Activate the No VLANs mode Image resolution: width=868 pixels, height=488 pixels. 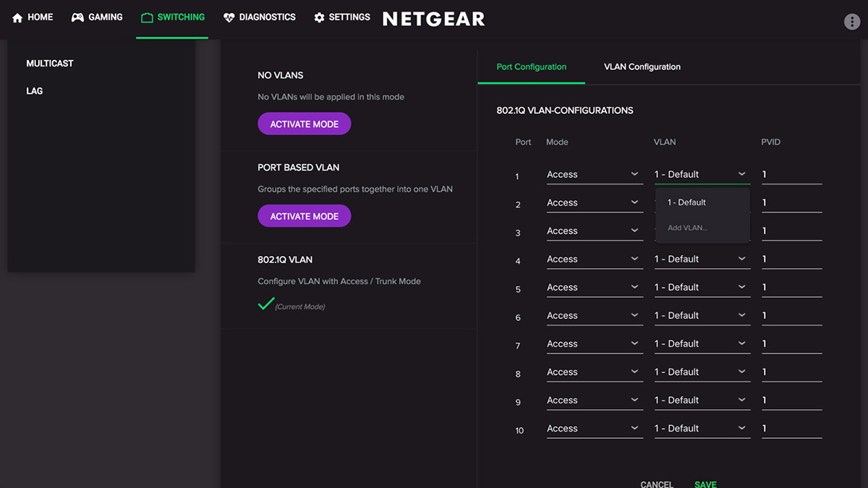coord(304,124)
